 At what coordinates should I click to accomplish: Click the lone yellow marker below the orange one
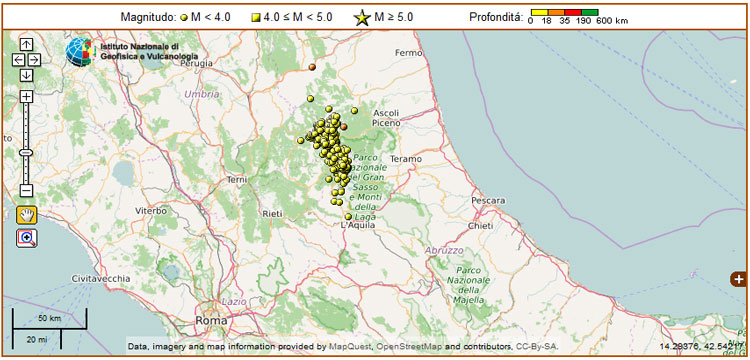pyautogui.click(x=310, y=98)
